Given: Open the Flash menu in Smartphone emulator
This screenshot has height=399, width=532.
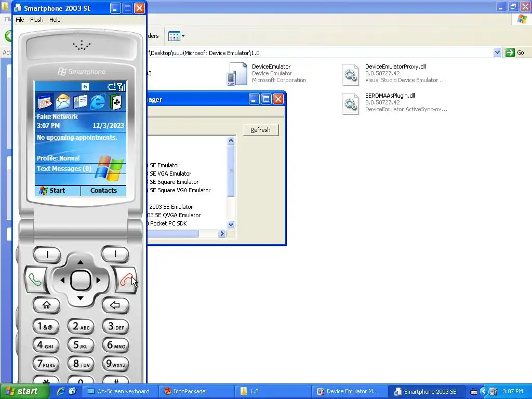Looking at the screenshot, I should click(37, 20).
